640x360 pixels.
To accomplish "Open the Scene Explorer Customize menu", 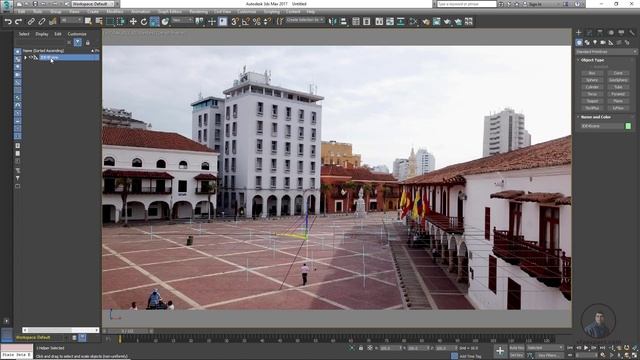I will (77, 34).
